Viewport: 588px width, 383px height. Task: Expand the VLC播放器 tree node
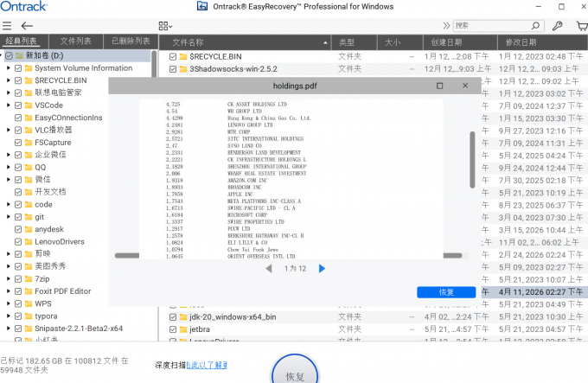[9, 130]
